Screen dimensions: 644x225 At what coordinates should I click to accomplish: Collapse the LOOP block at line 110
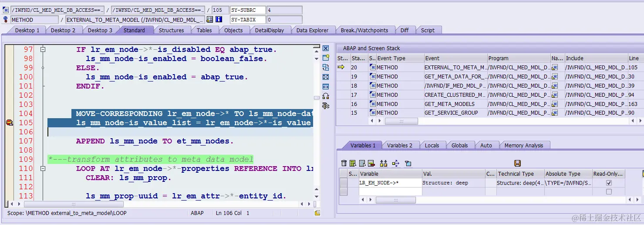[x=43, y=169]
